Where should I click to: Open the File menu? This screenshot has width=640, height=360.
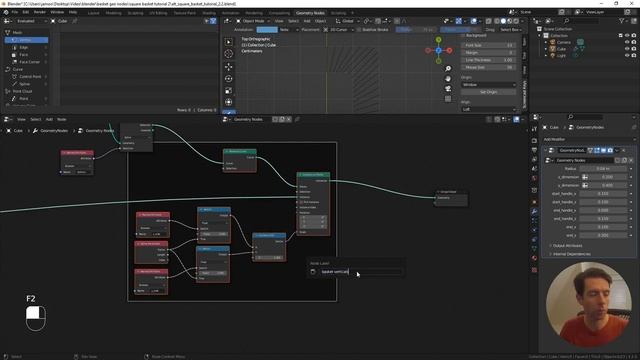(x=15, y=12)
